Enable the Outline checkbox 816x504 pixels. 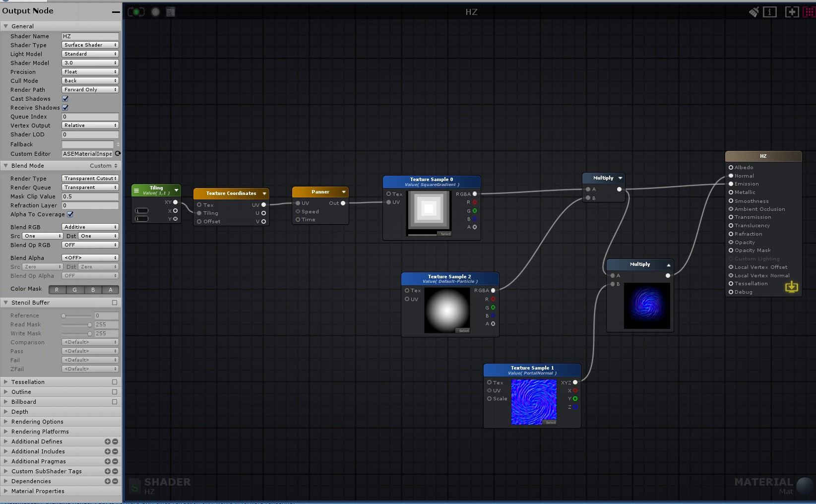pos(115,392)
